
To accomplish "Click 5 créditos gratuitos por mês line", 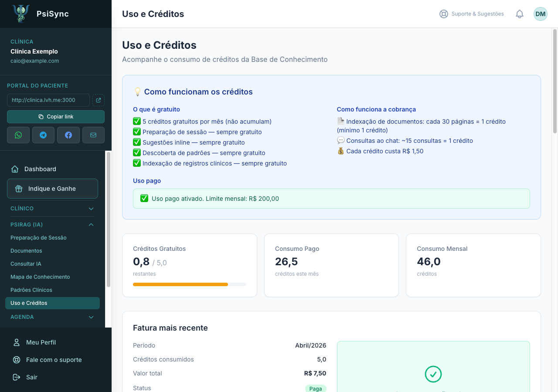I will click(x=202, y=122).
